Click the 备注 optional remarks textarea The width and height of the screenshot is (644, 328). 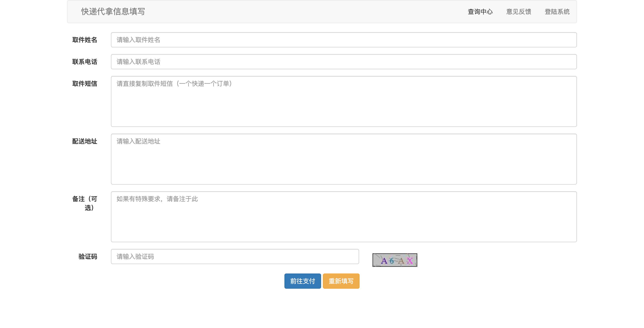343,217
